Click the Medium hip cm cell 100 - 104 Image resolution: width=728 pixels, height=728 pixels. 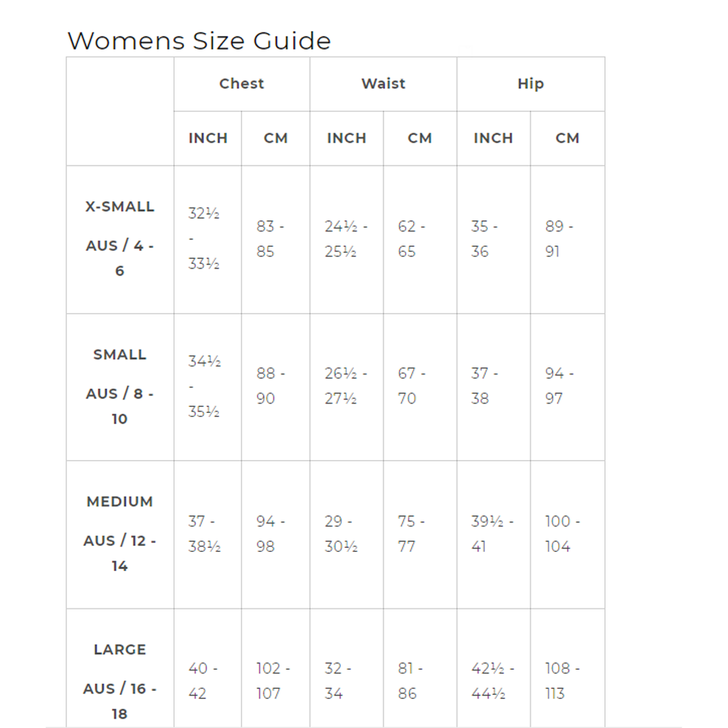562,533
